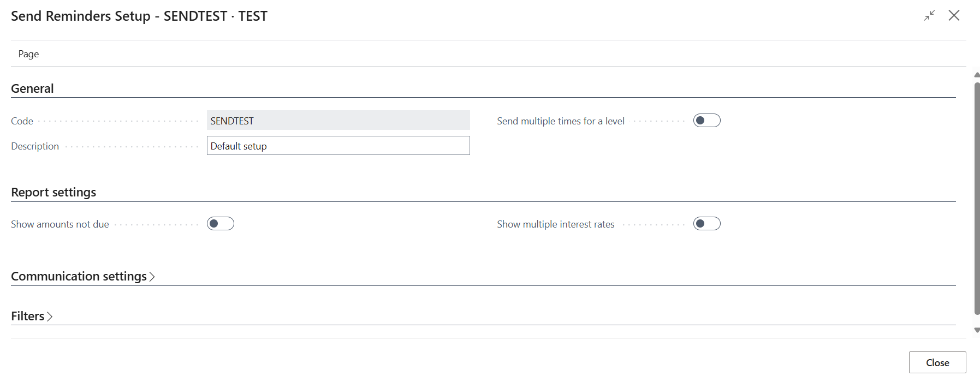Enable Send multiple times for a level

pyautogui.click(x=706, y=121)
